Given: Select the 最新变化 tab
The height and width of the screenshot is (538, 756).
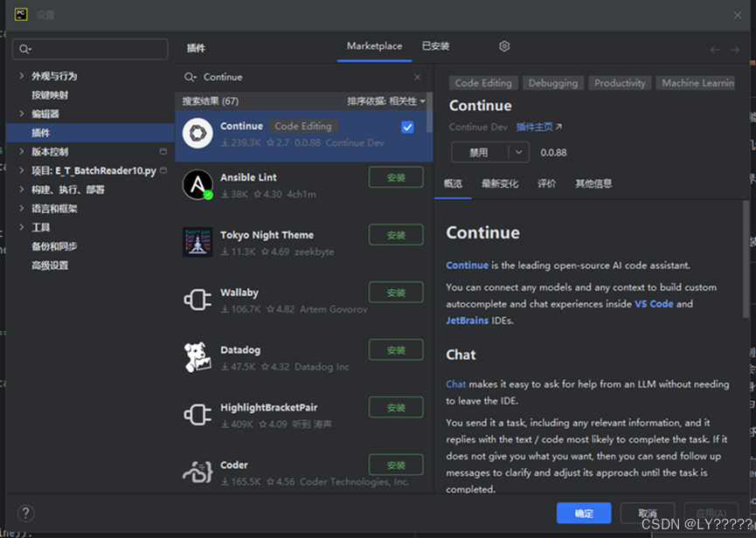Looking at the screenshot, I should (500, 183).
